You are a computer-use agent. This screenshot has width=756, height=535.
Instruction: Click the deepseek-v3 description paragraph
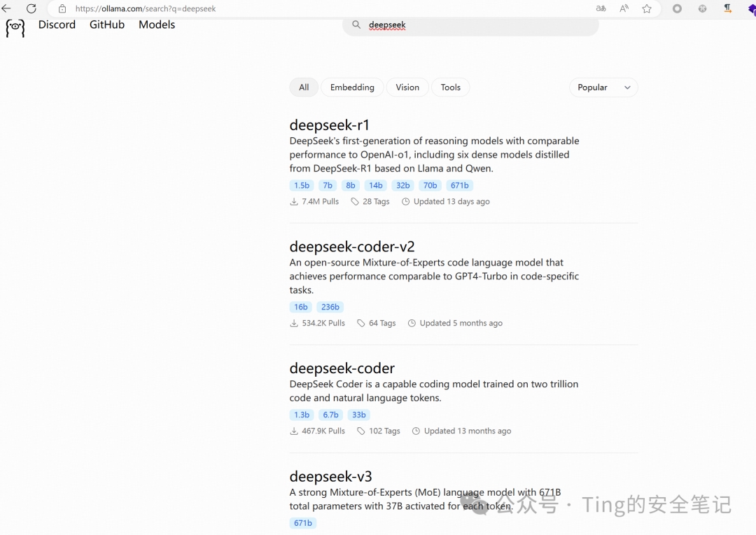426,499
